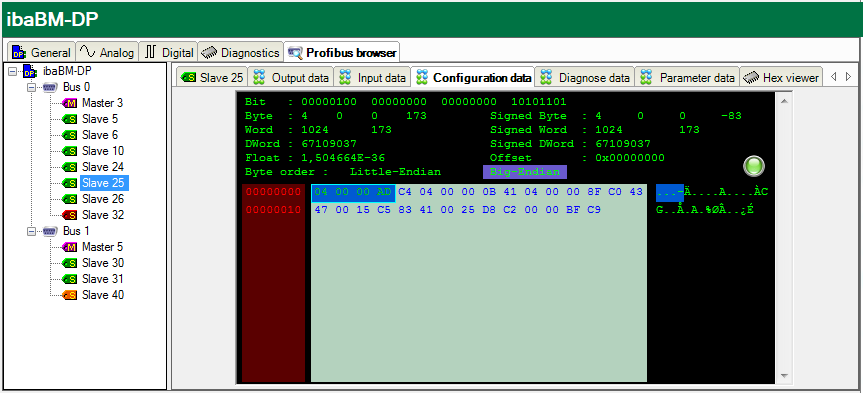Select the red Slave 32 icon
Image resolution: width=863 pixels, height=393 pixels.
pos(70,215)
